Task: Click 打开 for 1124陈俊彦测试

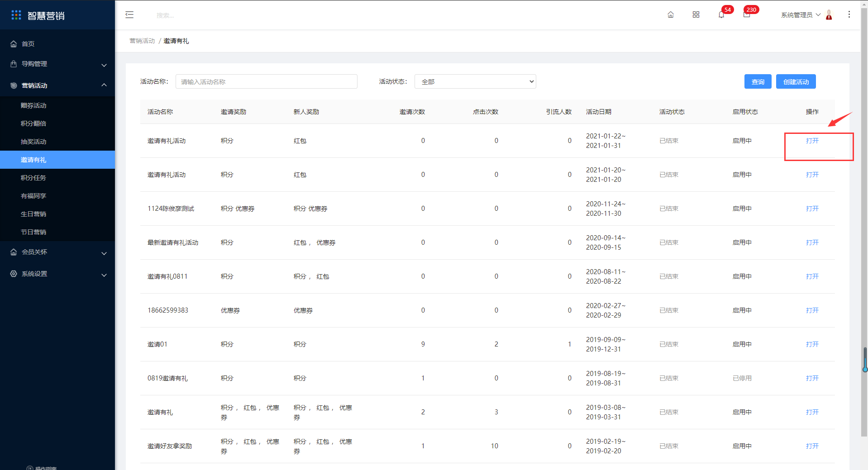Action: click(x=812, y=209)
